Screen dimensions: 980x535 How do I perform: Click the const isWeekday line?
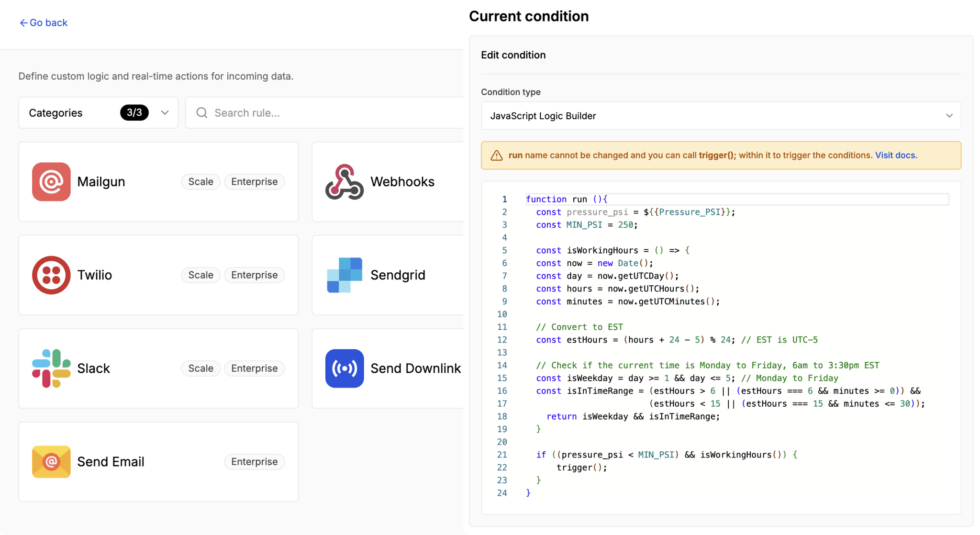(687, 378)
